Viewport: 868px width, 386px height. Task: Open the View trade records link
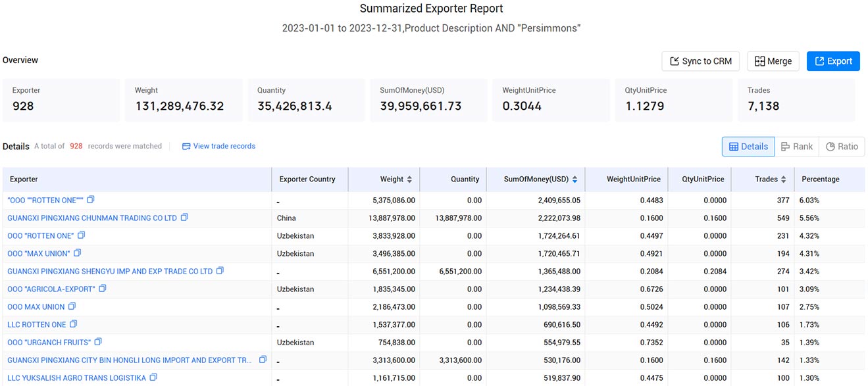click(218, 146)
